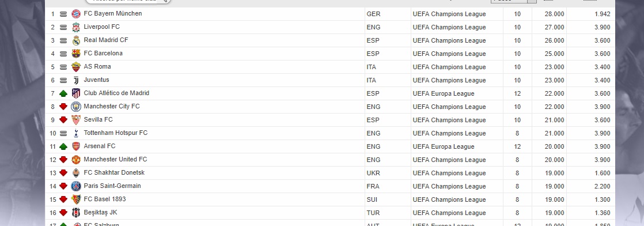Click the Juventus logo icon

click(76, 80)
